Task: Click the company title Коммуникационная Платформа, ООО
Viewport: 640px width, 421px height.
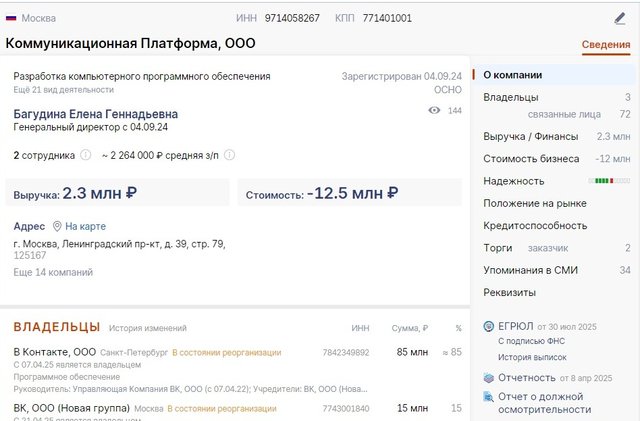Action: pyautogui.click(x=131, y=43)
